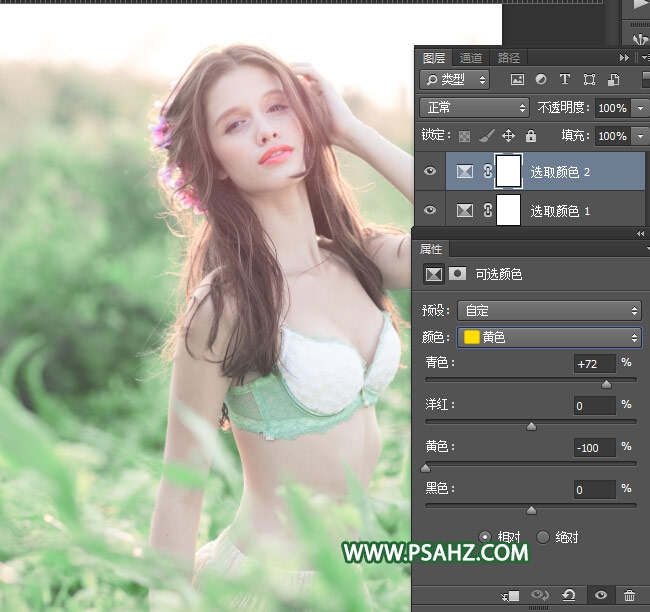Click the clip to layer icon
The width and height of the screenshot is (650, 612).
[512, 596]
